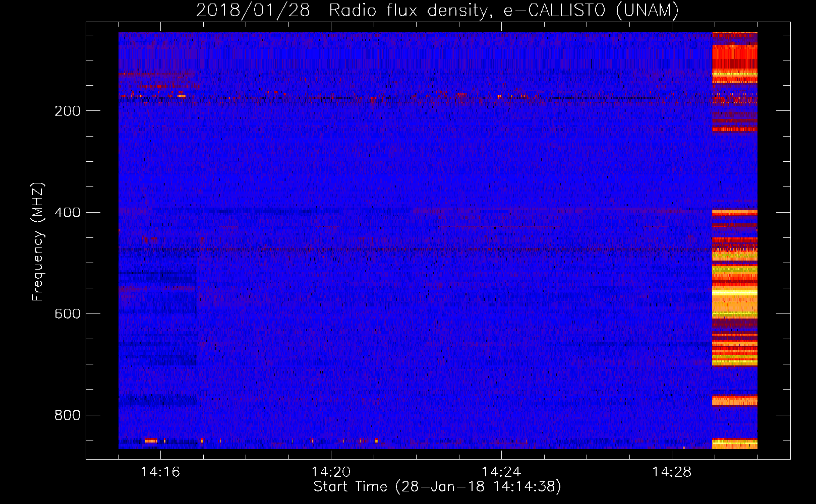Click the 600 frequency tick label
The width and height of the screenshot is (816, 504).
[x=68, y=313]
